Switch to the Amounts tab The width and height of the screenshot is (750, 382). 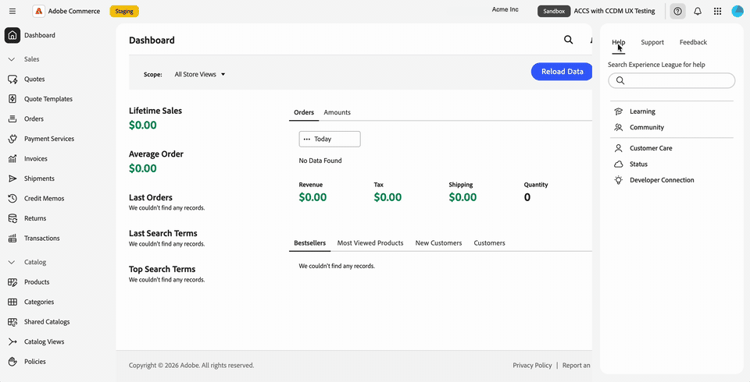point(337,112)
